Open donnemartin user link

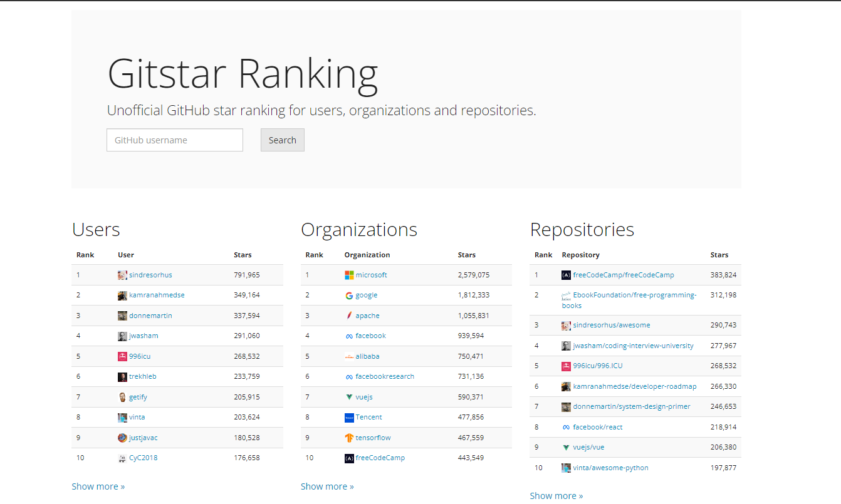coord(150,316)
